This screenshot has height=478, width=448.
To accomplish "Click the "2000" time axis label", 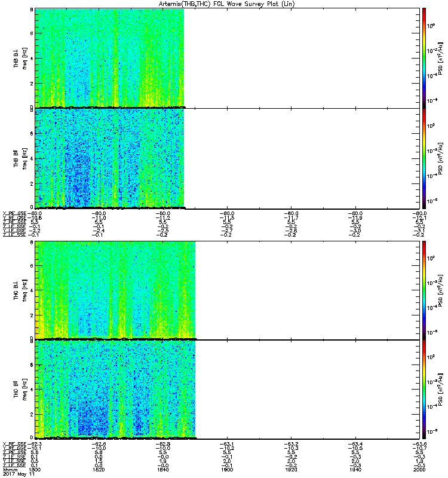I will pos(419,470).
